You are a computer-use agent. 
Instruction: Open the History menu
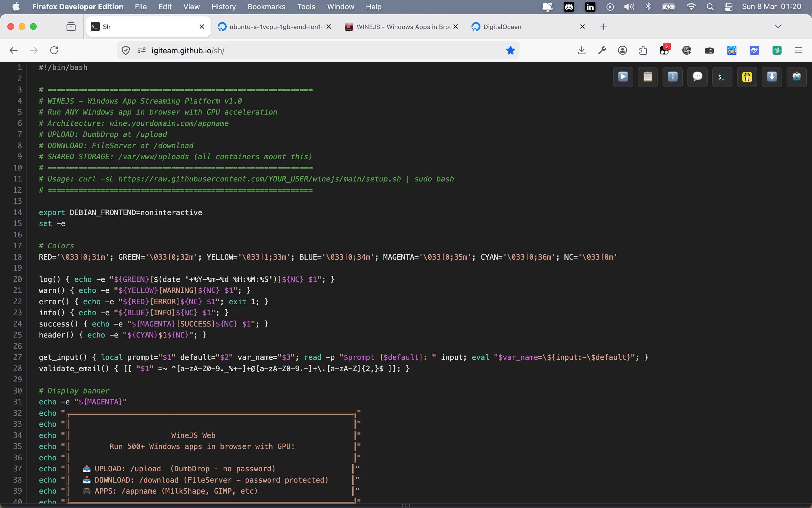point(224,7)
